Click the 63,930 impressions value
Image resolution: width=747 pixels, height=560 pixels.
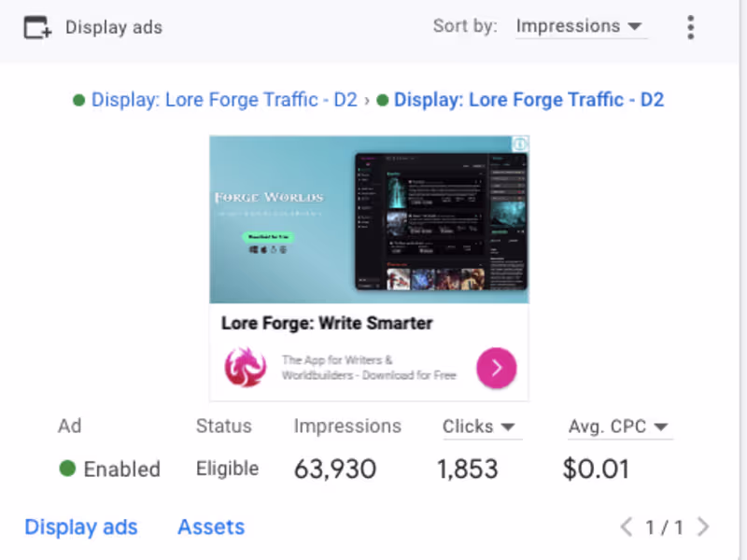click(335, 469)
